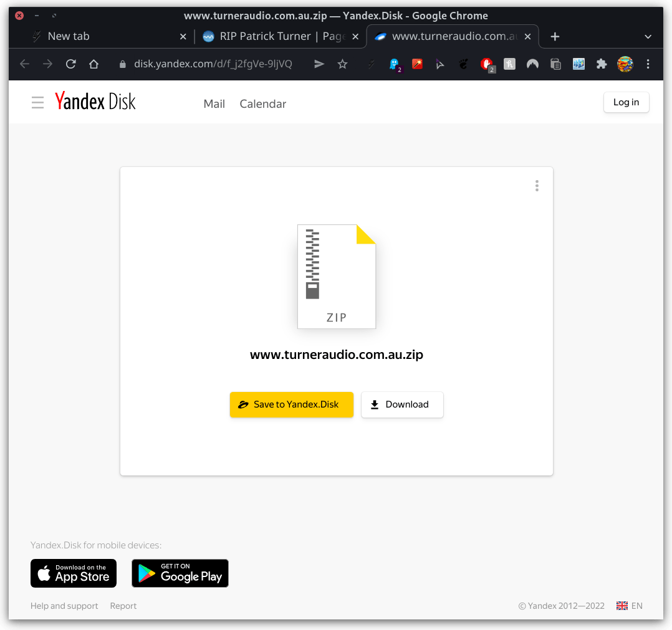The width and height of the screenshot is (672, 630).
Task: Open a new browser tab
Action: (555, 37)
